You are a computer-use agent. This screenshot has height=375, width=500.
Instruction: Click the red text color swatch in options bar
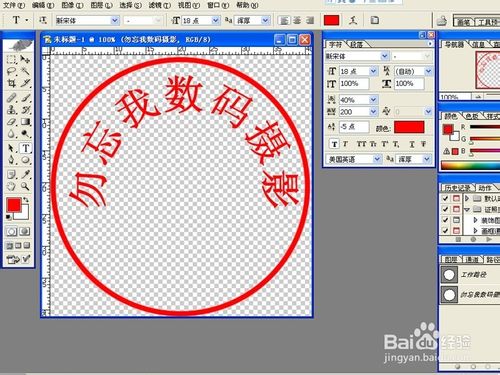click(x=331, y=20)
